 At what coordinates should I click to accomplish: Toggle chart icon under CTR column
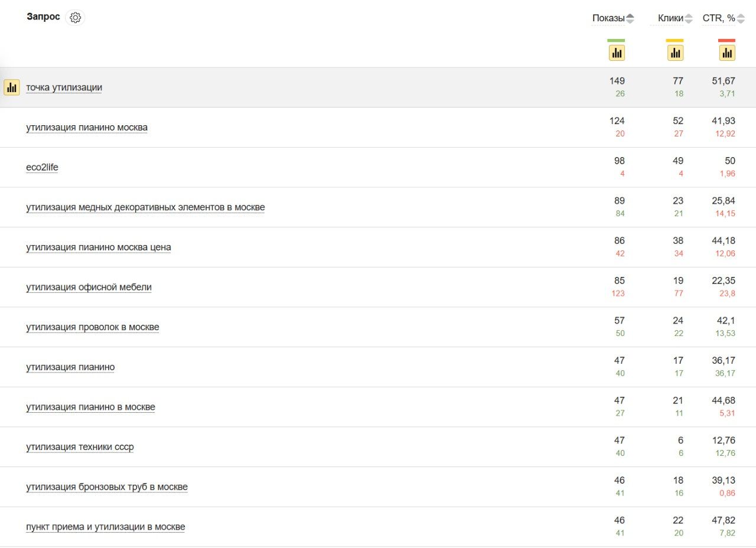[727, 53]
